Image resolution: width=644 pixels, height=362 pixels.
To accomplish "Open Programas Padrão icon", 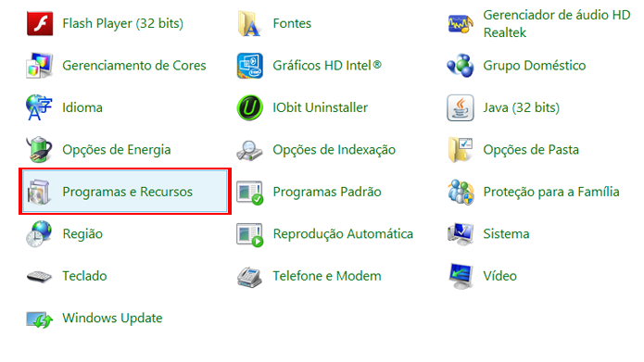I will pyautogui.click(x=249, y=193).
